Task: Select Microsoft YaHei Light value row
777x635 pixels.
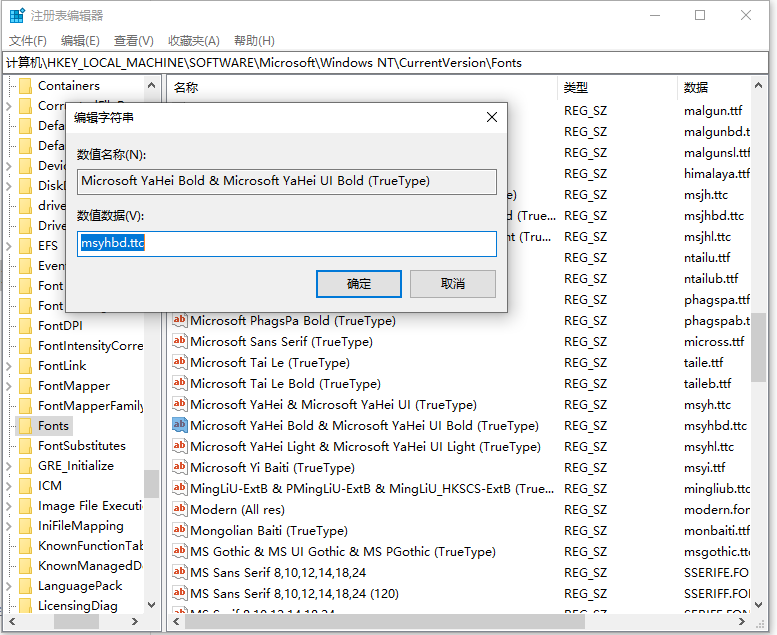Action: pyautogui.click(x=365, y=447)
